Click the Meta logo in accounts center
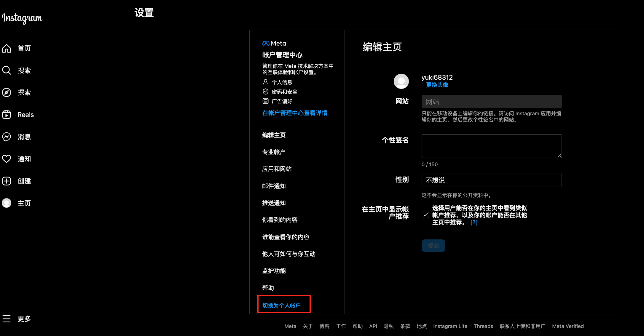 [x=274, y=44]
